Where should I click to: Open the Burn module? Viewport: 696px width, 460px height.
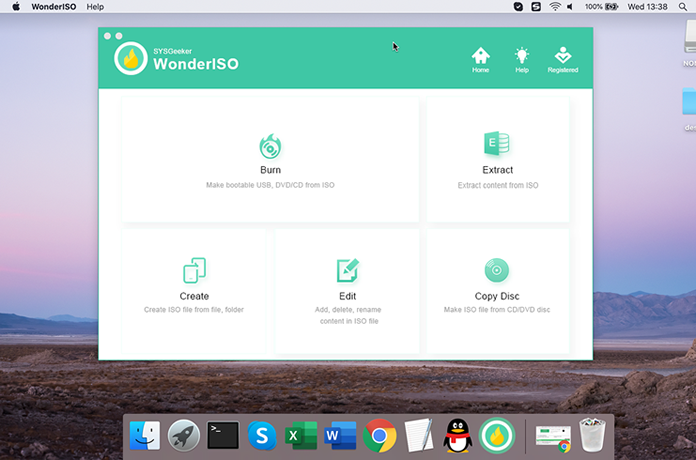point(270,159)
